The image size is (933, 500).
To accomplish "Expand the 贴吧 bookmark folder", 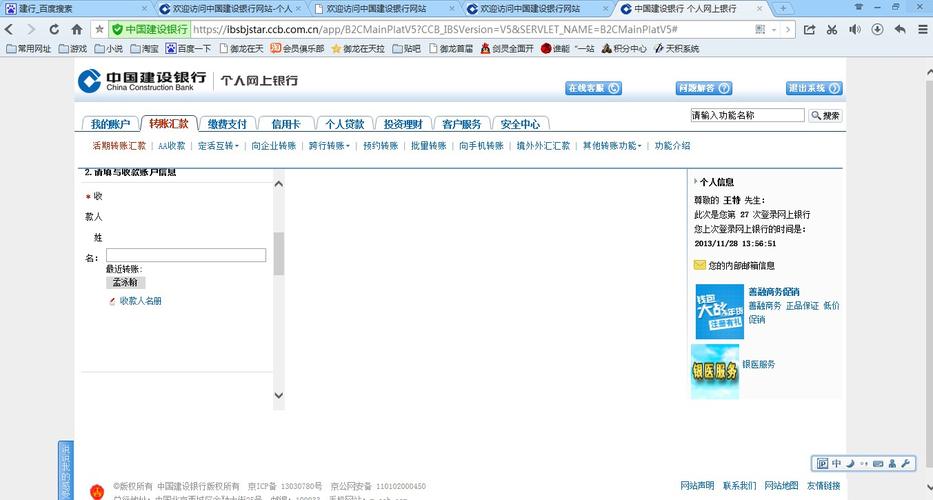I will 406,48.
